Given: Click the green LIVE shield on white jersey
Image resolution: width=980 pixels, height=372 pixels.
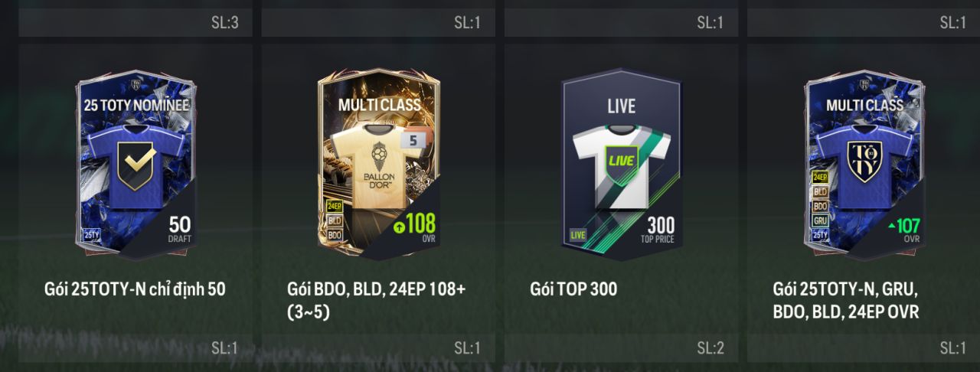Looking at the screenshot, I should tap(621, 161).
